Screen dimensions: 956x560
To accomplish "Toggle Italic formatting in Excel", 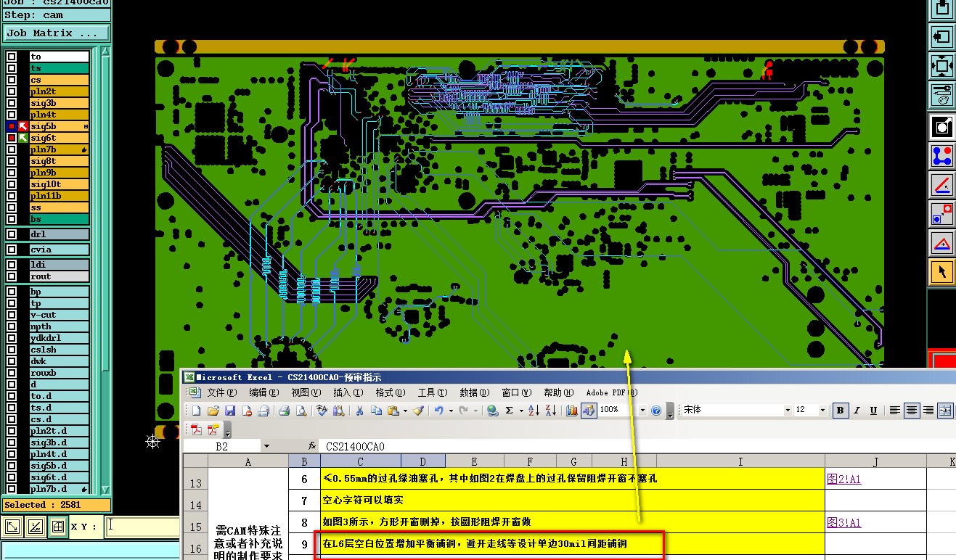I will pyautogui.click(x=857, y=411).
